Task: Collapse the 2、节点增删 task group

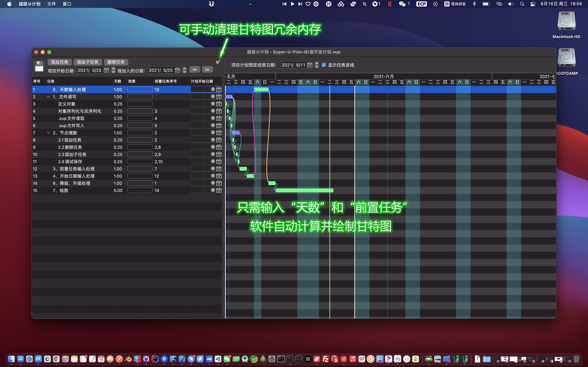Action: tap(48, 133)
